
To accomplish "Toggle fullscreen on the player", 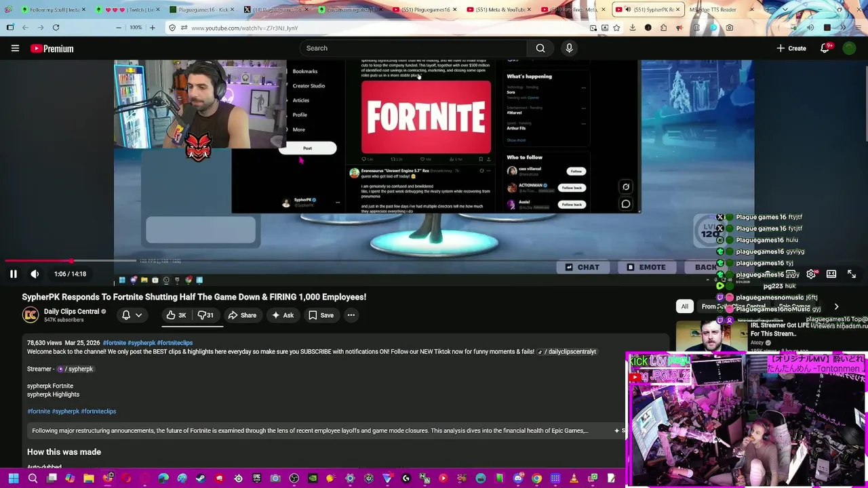I will pyautogui.click(x=852, y=274).
